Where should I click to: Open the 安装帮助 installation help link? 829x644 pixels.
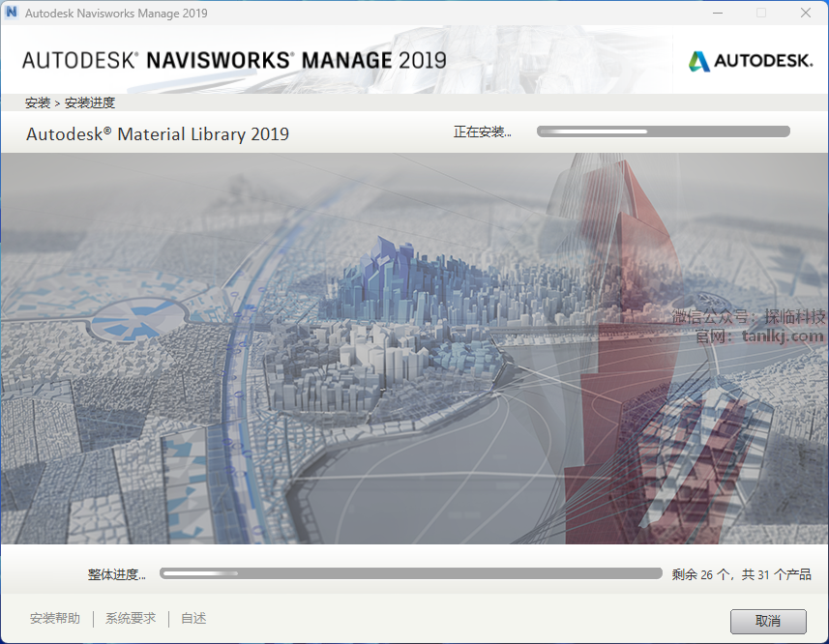[x=55, y=618]
